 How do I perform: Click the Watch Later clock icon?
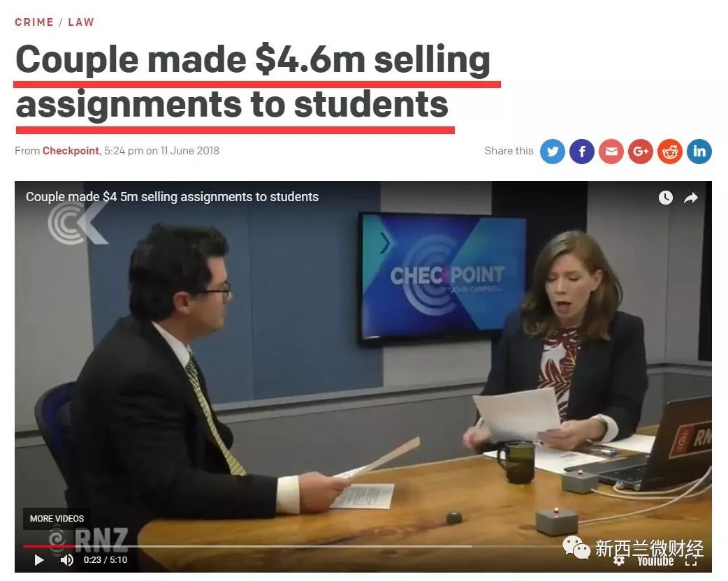coord(665,198)
